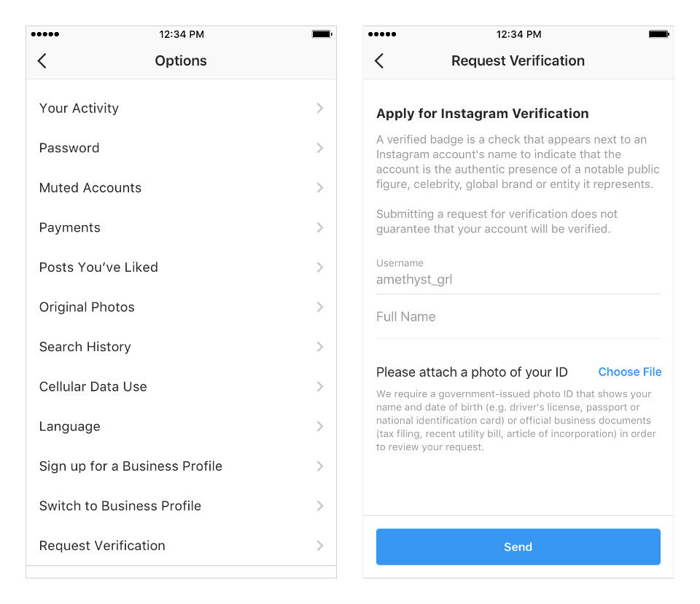Open Cellular Data Use settings
The height and width of the screenshot is (604, 700).
(93, 387)
